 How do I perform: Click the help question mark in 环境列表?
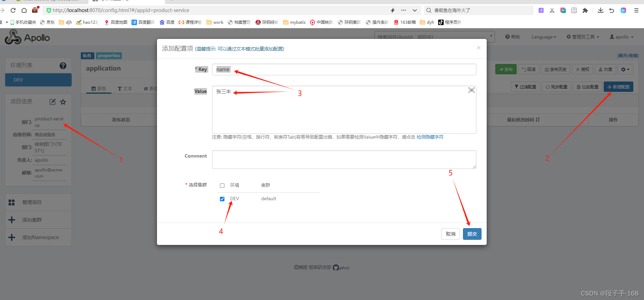pos(63,66)
